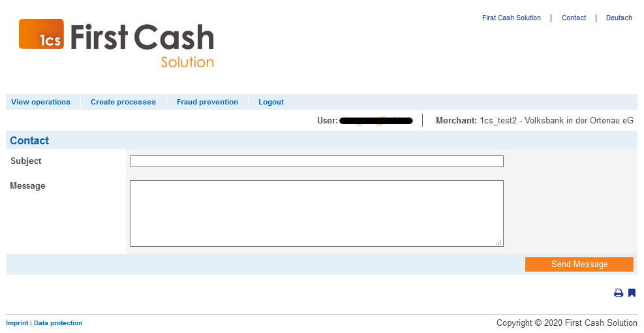The height and width of the screenshot is (333, 644).
Task: Click the Subject label
Action: [x=26, y=161]
